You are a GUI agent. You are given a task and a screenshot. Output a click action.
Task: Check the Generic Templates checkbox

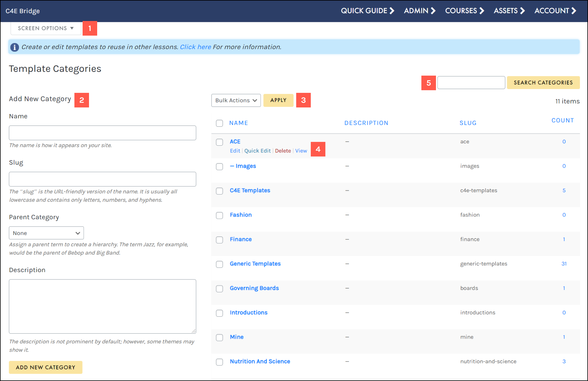219,265
